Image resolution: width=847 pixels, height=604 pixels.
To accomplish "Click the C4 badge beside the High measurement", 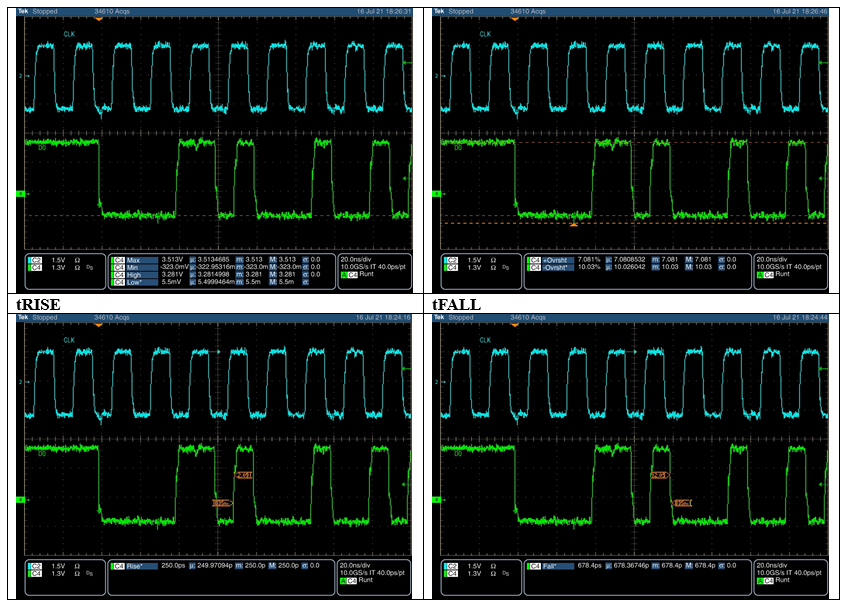I will pyautogui.click(x=118, y=275).
